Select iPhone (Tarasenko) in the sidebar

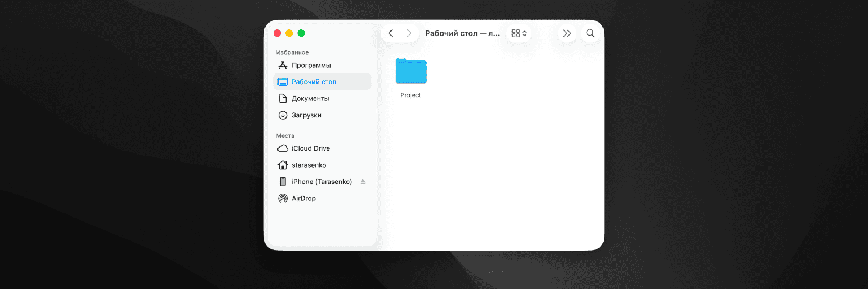pos(321,182)
